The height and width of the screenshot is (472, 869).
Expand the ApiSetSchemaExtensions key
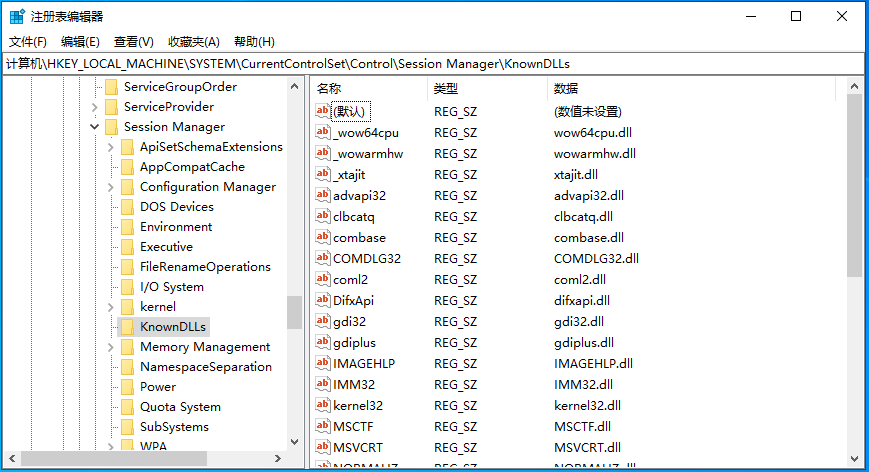111,147
